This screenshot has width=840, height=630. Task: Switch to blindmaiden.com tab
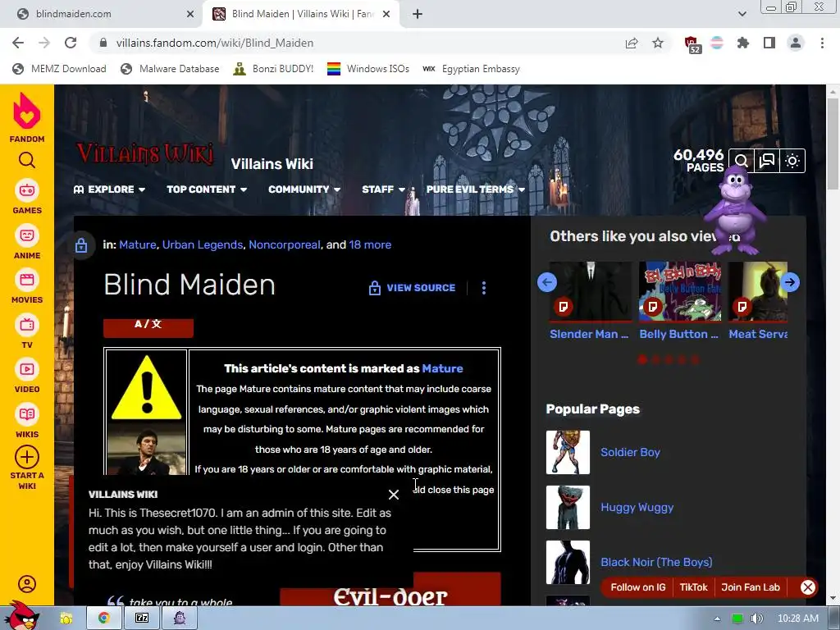coord(102,14)
